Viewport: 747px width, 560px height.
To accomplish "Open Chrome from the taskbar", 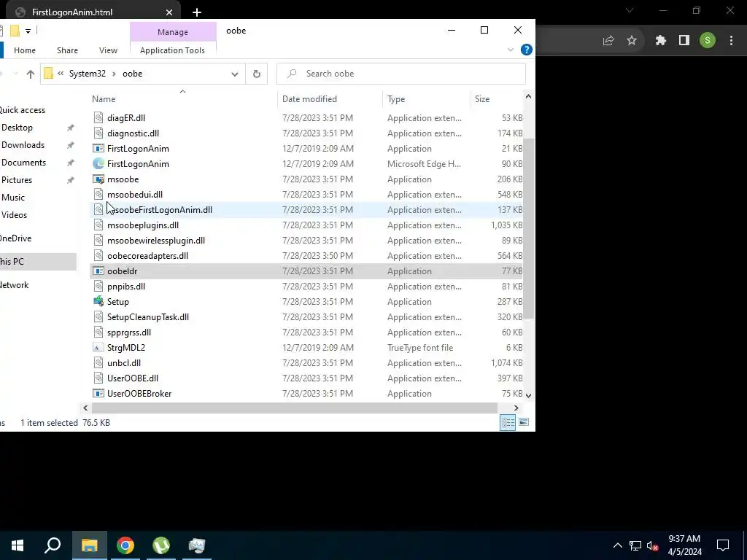I will pyautogui.click(x=125, y=545).
